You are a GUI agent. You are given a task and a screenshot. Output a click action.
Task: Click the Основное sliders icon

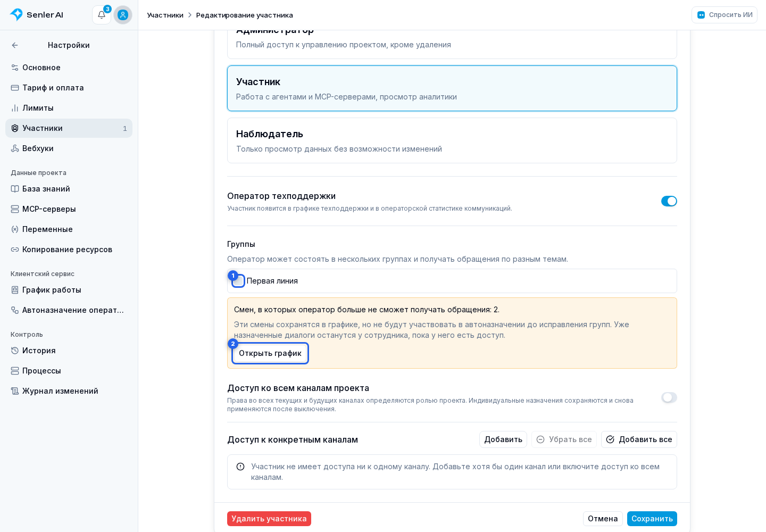[x=15, y=68]
